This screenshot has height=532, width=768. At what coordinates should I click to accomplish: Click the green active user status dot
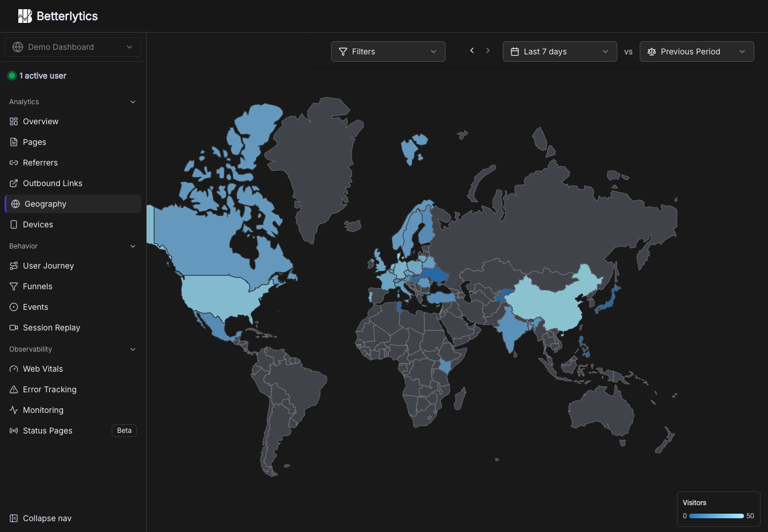click(11, 76)
